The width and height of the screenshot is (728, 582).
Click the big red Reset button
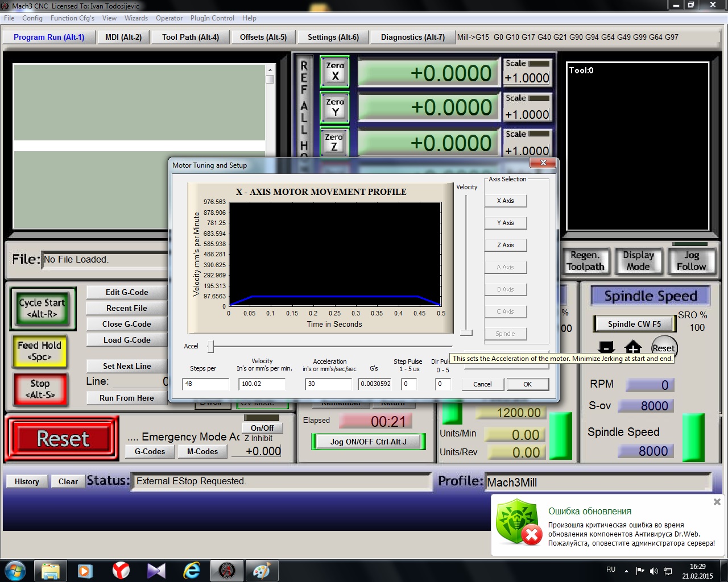point(63,439)
